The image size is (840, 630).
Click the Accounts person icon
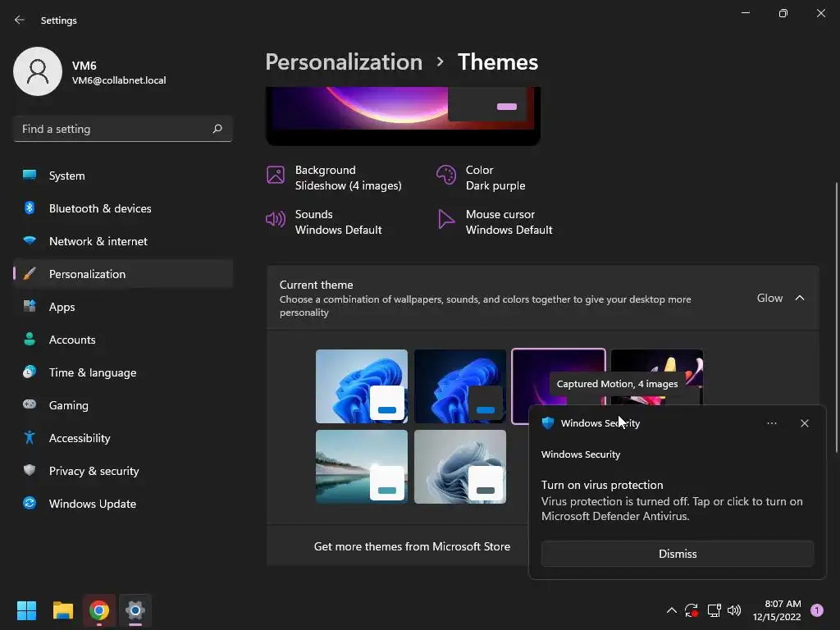pyautogui.click(x=30, y=339)
